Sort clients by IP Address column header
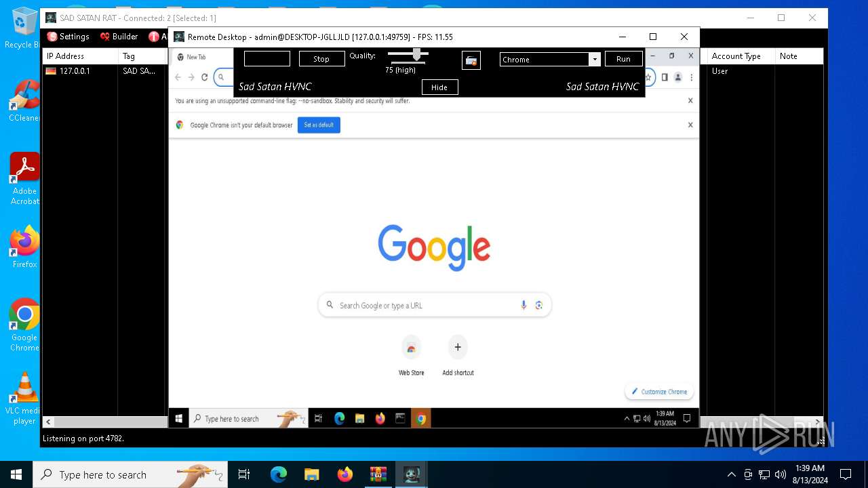 pos(80,56)
